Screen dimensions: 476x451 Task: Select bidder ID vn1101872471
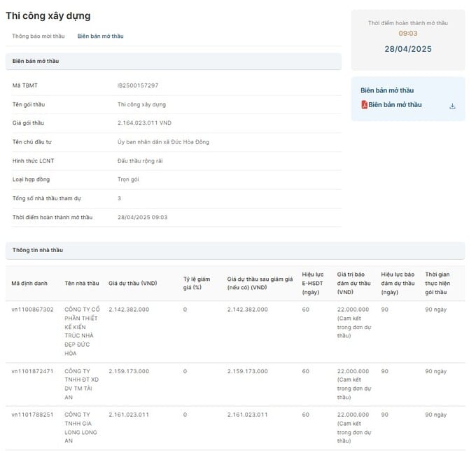point(32,371)
